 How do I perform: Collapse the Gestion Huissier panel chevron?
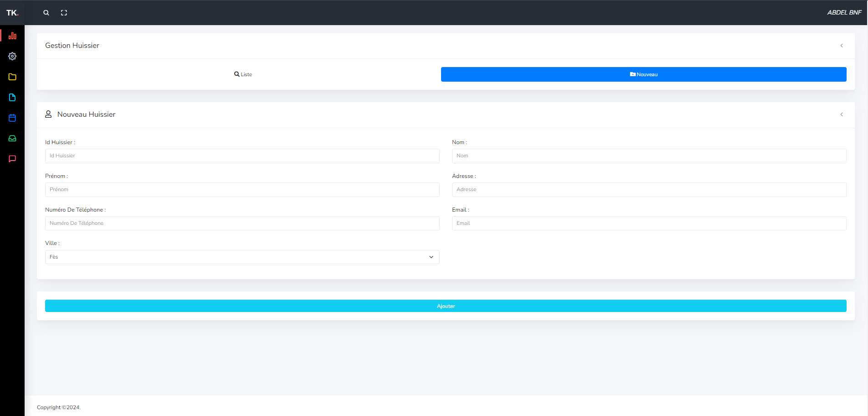842,46
